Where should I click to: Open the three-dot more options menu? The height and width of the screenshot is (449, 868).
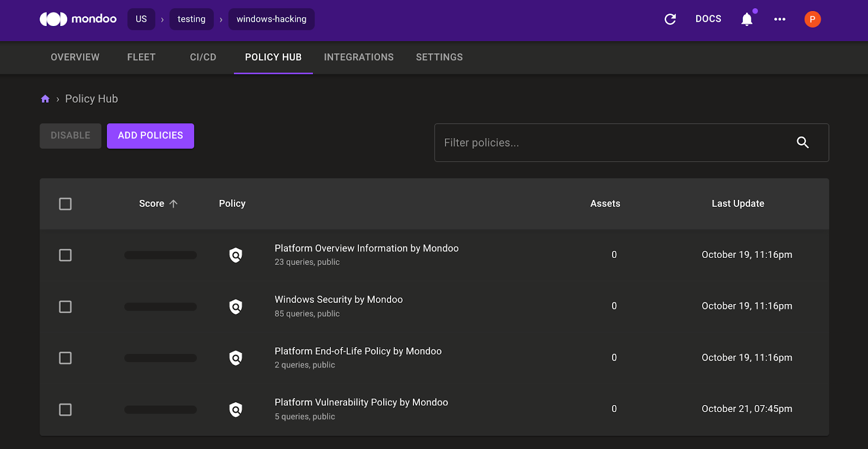pos(780,19)
